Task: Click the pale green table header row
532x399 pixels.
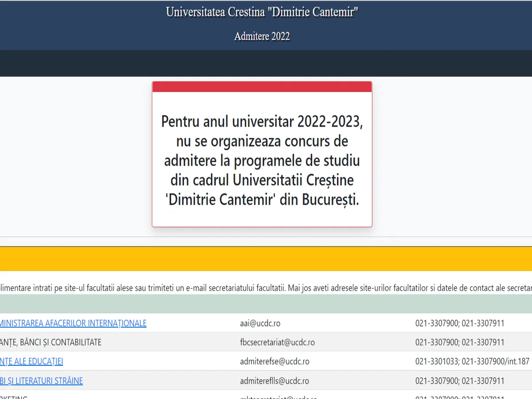Action: pyautogui.click(x=266, y=304)
